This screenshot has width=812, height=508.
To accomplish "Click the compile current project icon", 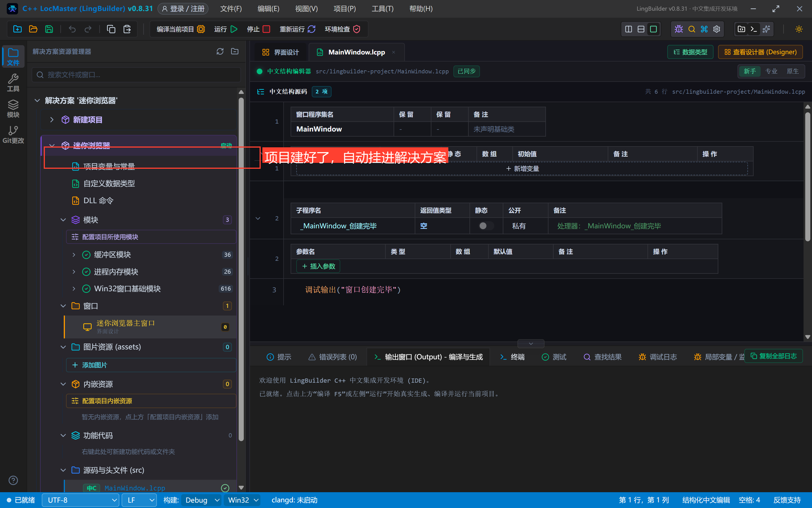I will 201,29.
